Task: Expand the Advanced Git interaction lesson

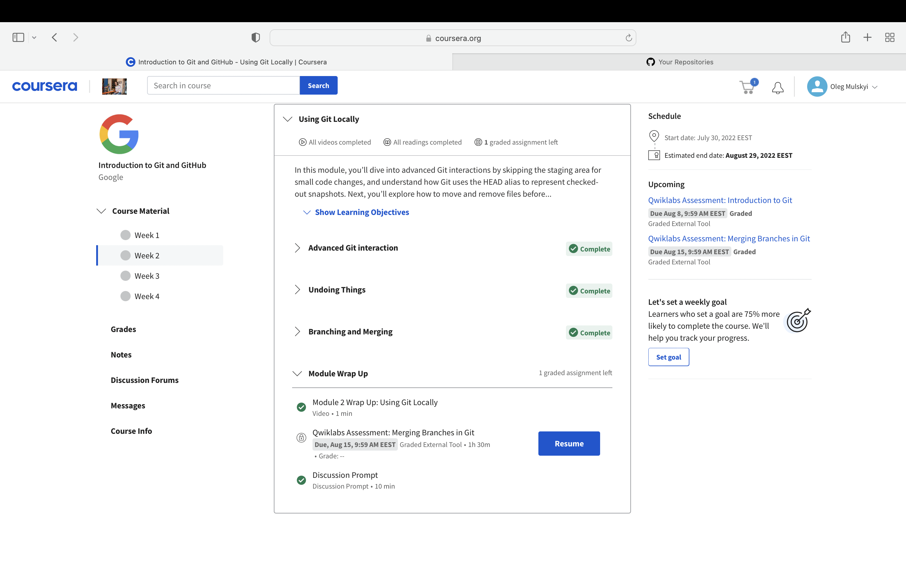Action: pos(297,248)
